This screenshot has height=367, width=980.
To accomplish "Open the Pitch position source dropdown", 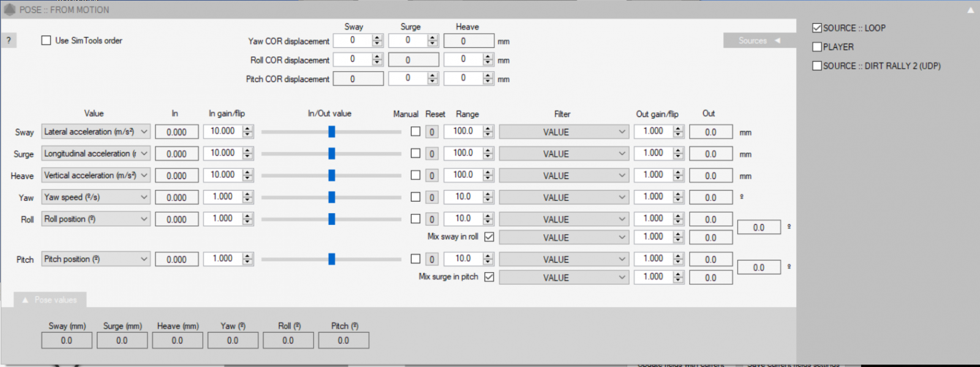I will [x=96, y=259].
